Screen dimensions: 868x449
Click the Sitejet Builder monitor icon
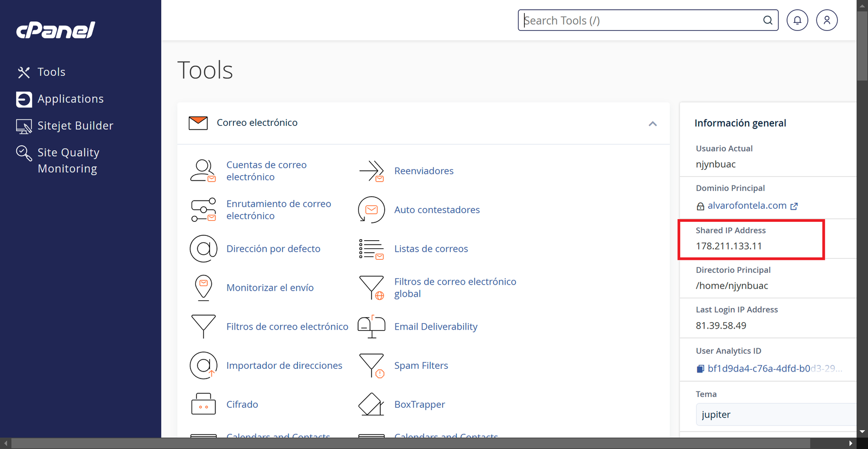point(24,126)
